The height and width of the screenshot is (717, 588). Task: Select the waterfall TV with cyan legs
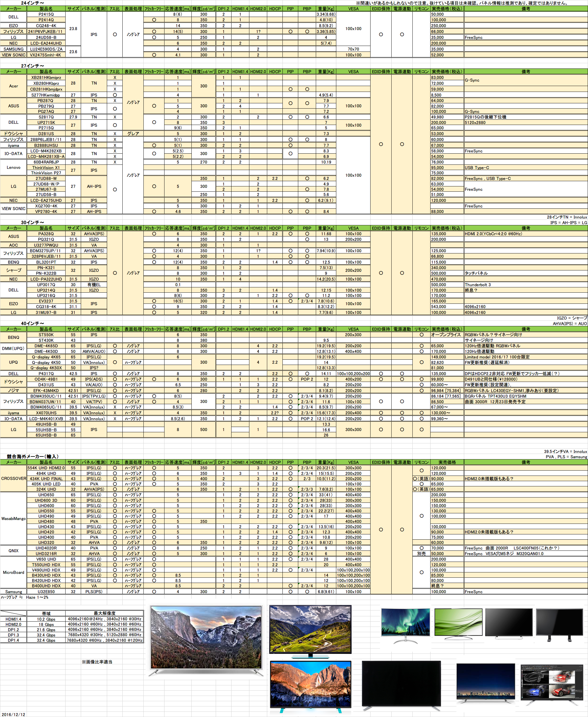pos(311,687)
